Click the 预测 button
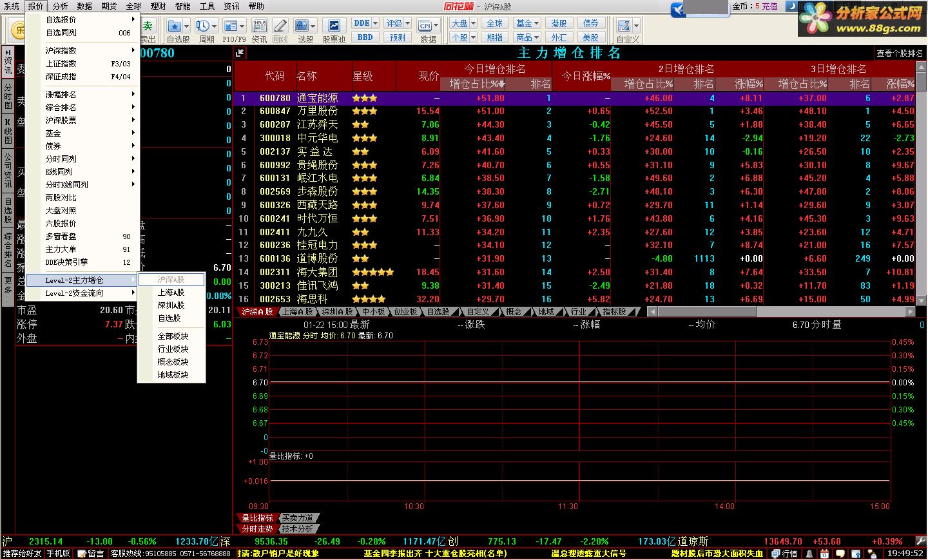The height and width of the screenshot is (560, 928). point(398,37)
